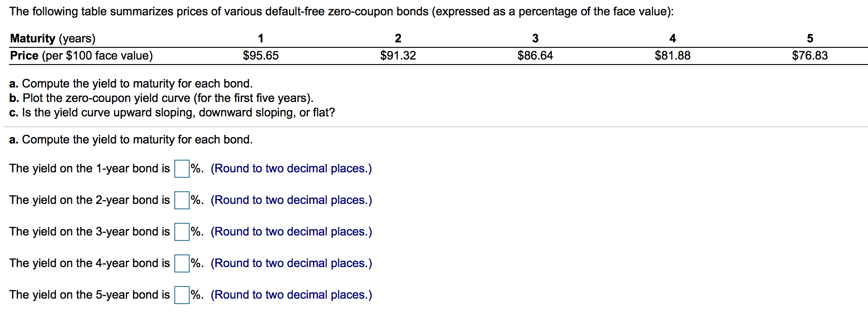This screenshot has height=314, width=868.
Task: Select the $91.32 price cell
Action: pos(398,55)
